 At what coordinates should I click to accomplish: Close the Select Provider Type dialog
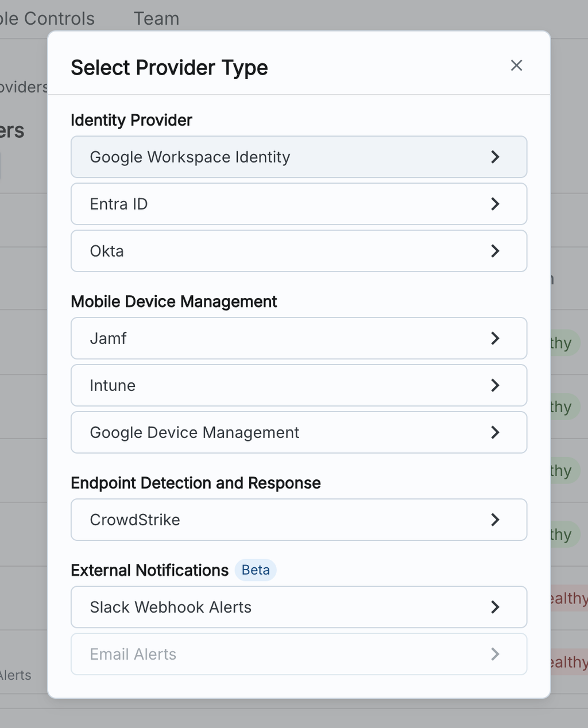click(x=516, y=65)
